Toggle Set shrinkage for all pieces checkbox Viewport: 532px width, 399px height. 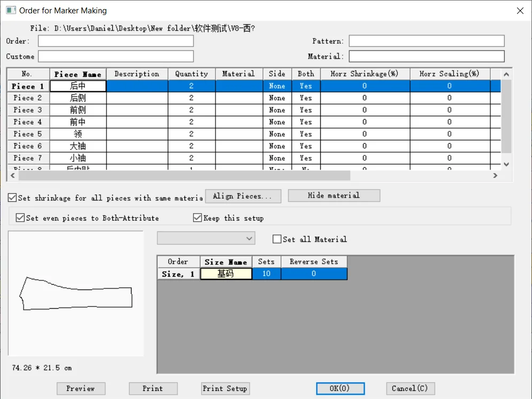tap(12, 198)
